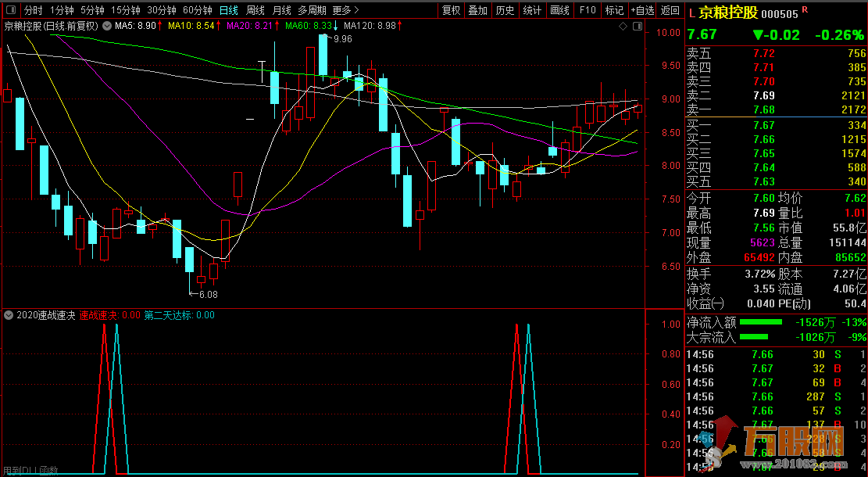Click the 9.96 high price label
Screen dimensions: 868x477
(x=343, y=39)
